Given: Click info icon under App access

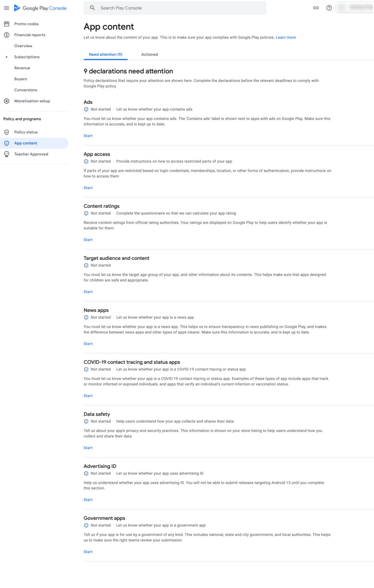Looking at the screenshot, I should [x=86, y=162].
